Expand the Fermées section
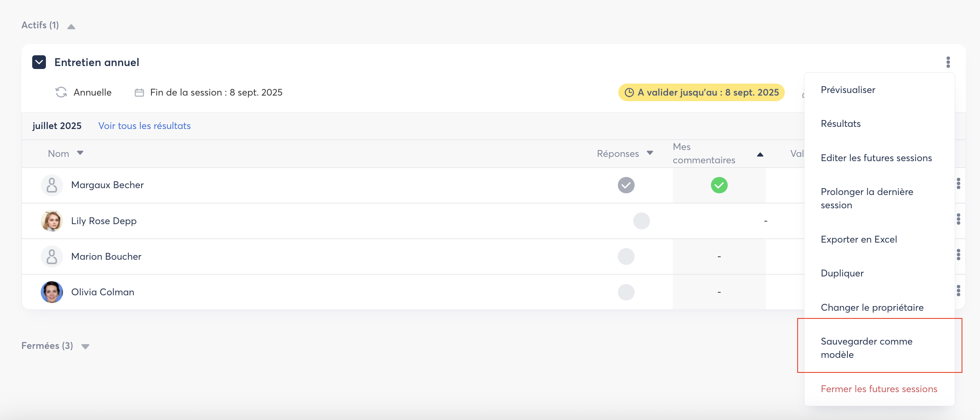 pos(85,347)
